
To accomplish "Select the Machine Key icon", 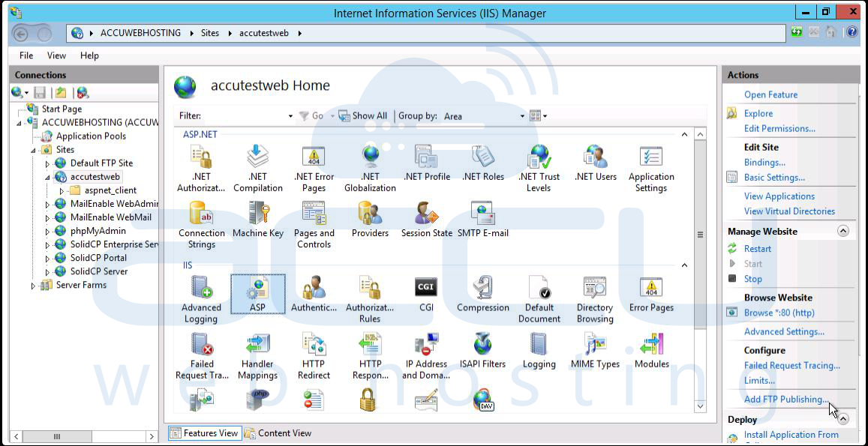I will point(258,219).
